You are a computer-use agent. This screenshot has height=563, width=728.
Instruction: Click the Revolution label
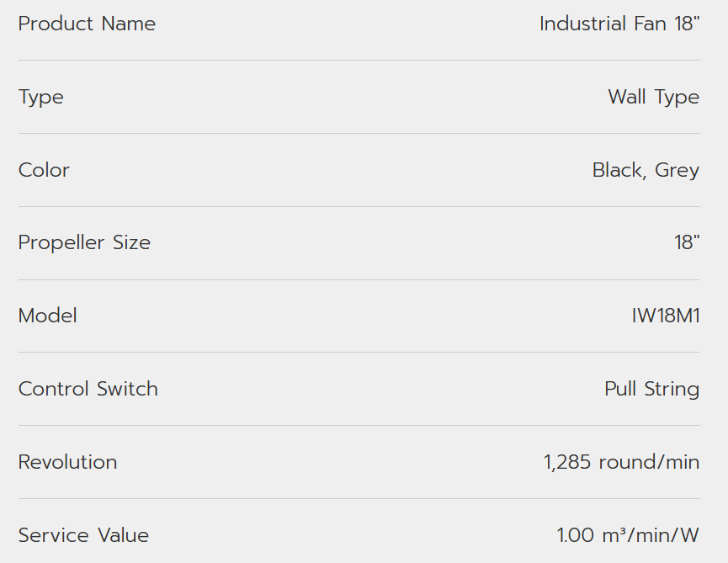point(67,462)
